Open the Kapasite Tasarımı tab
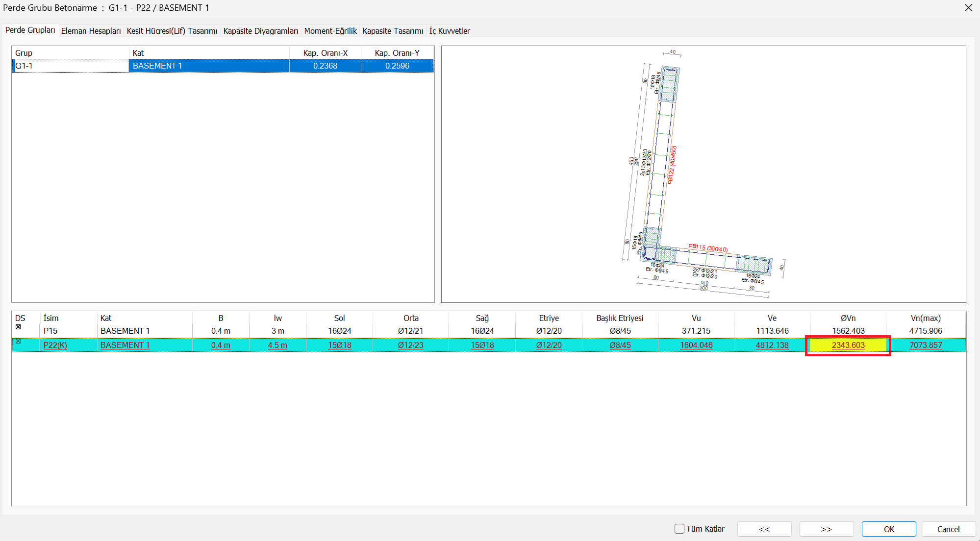The height and width of the screenshot is (541, 980). (x=393, y=31)
